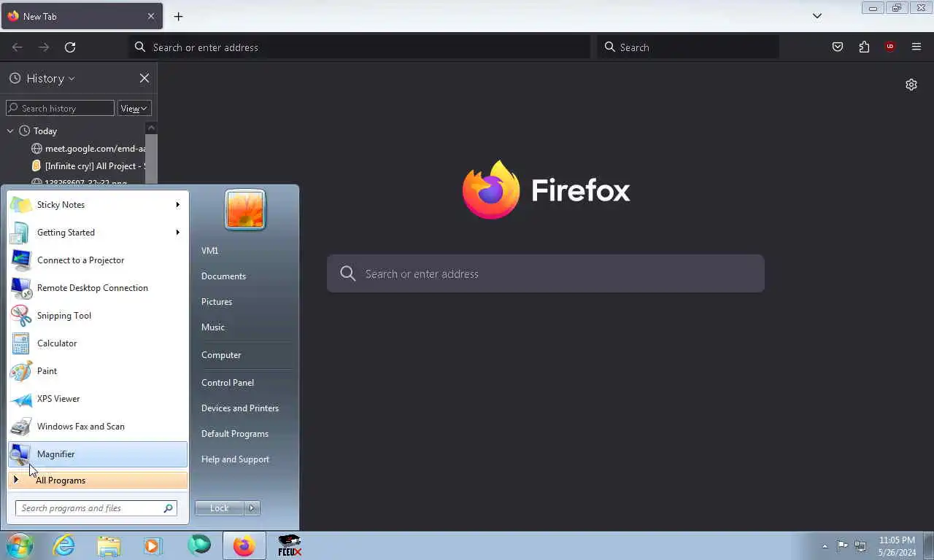The image size is (934, 560).
Task: Click the Firefox homepage center search box
Action: pos(546,273)
